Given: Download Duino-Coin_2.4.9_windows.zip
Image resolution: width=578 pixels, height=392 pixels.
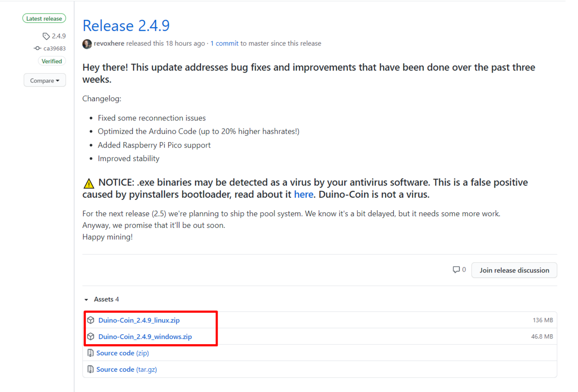Looking at the screenshot, I should point(145,337).
